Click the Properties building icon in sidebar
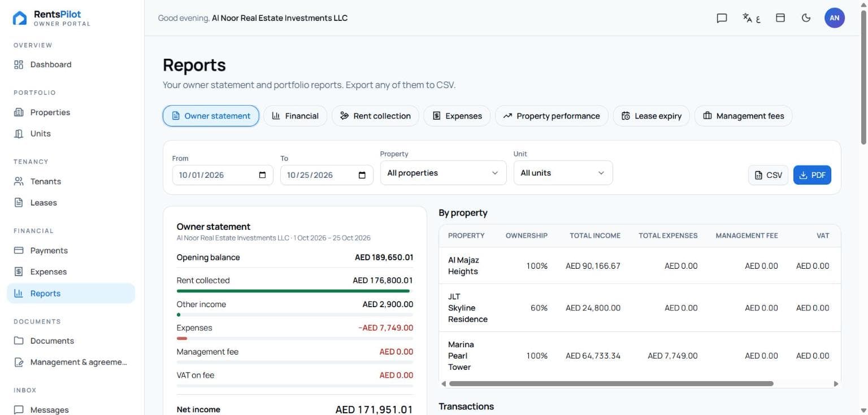868x415 pixels. (x=19, y=112)
